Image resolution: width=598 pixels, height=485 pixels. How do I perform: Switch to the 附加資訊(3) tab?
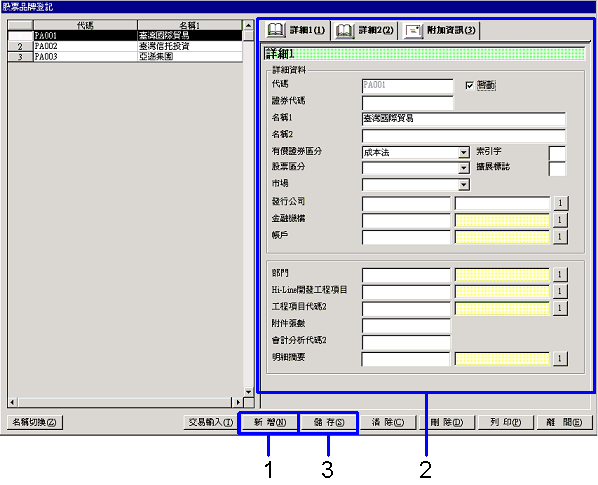(x=440, y=30)
